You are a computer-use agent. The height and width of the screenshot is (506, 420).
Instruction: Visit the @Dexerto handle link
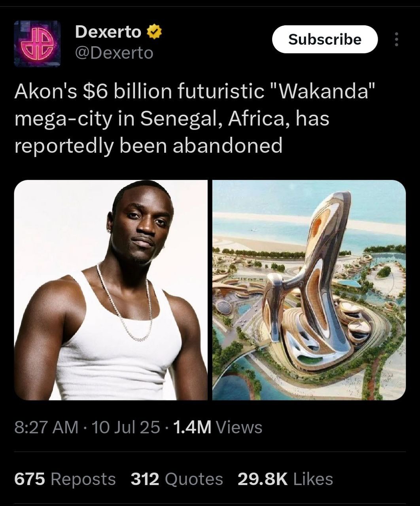(x=114, y=53)
